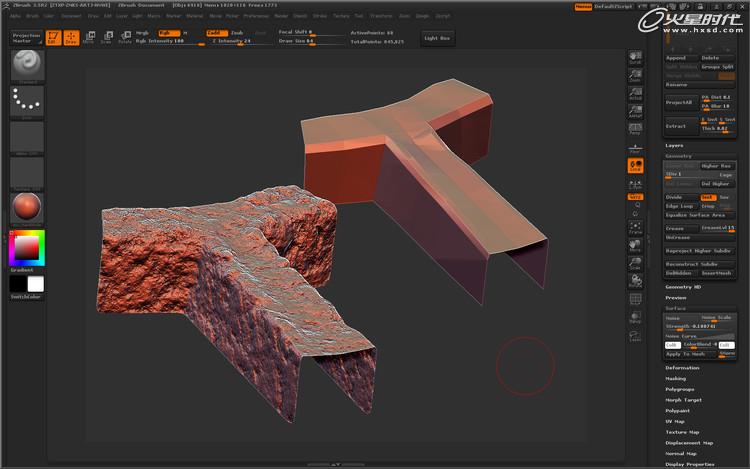This screenshot has width=750, height=469.
Task: Select the black secondary color swatch
Action: [18, 284]
